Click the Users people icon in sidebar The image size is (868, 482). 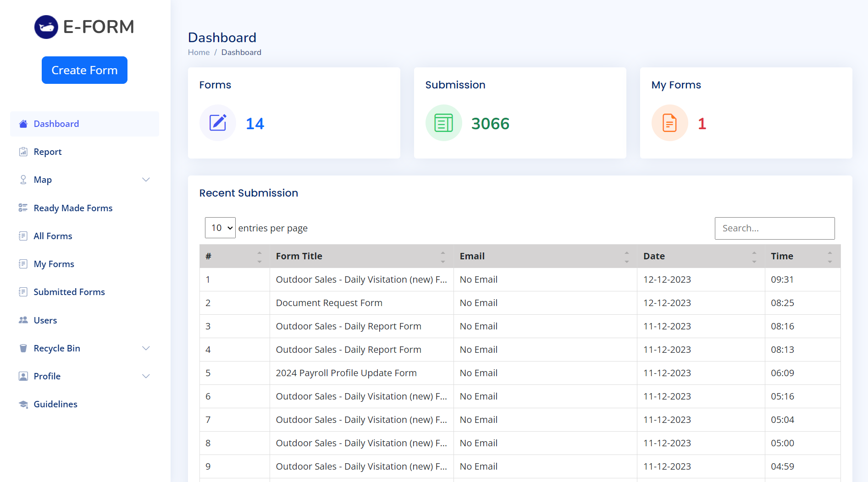point(23,320)
